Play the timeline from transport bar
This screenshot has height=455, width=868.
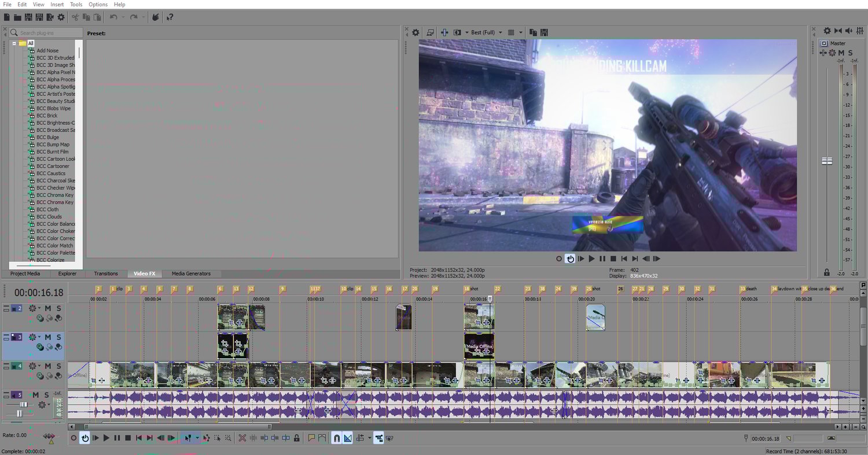click(106, 438)
